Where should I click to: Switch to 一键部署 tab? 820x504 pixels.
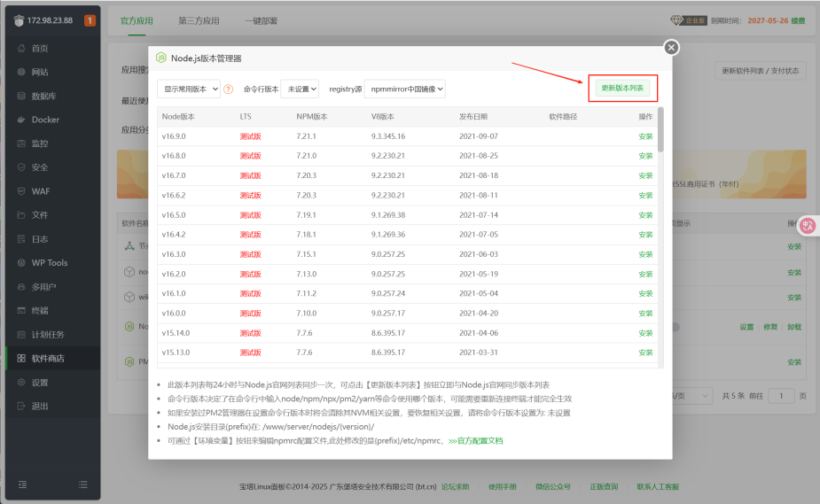tap(261, 21)
